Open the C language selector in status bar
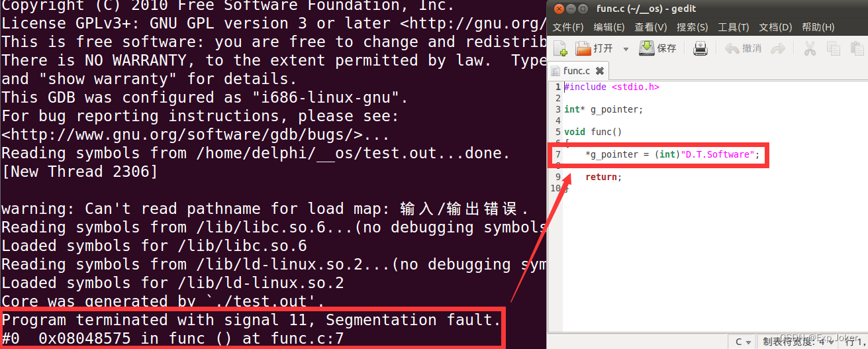This screenshot has height=349, width=868. (744, 342)
